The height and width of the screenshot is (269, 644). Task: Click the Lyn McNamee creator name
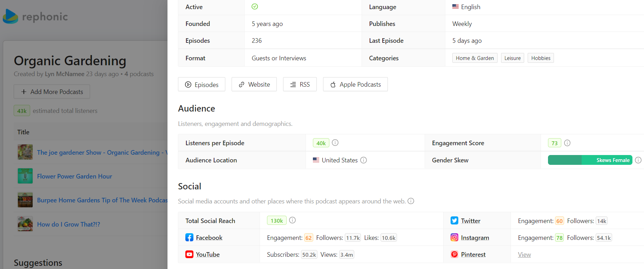[x=64, y=74]
